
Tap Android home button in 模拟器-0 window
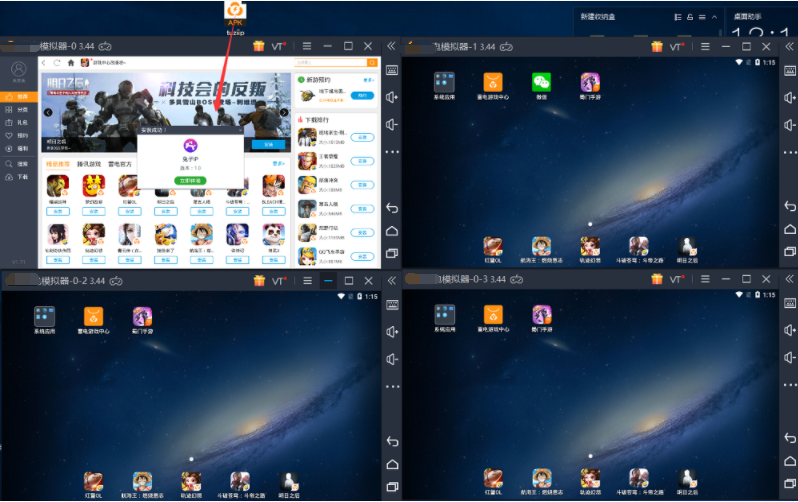point(392,231)
